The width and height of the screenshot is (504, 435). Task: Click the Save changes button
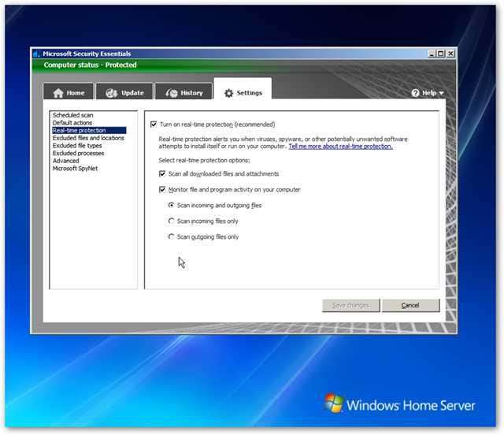pos(351,305)
